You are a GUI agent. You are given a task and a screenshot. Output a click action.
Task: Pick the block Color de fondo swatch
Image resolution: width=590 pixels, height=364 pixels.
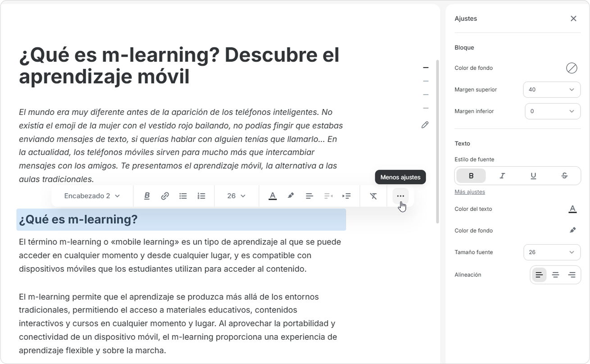point(572,68)
